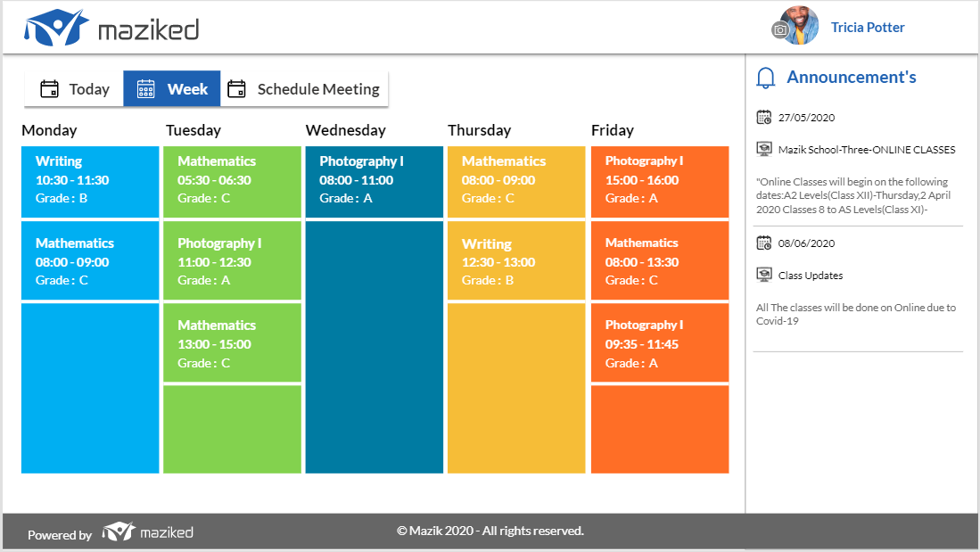980x552 pixels.
Task: Click calendar icon beside 08/06/2020
Action: click(763, 243)
